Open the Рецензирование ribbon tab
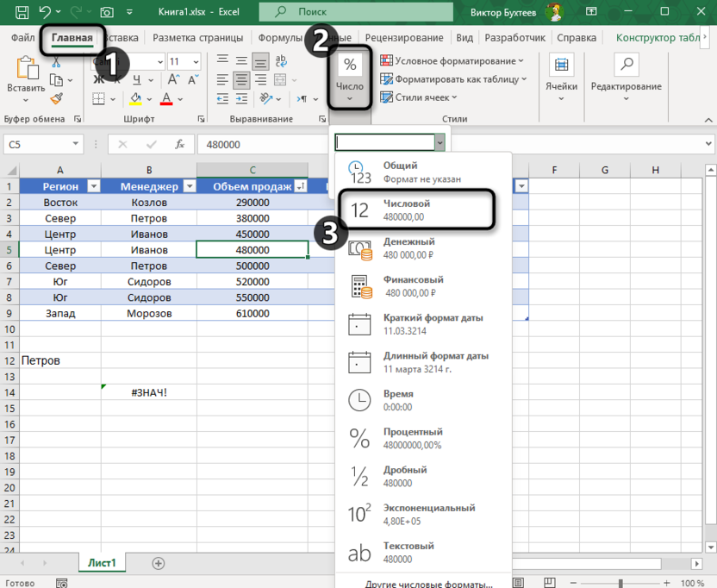 click(404, 38)
